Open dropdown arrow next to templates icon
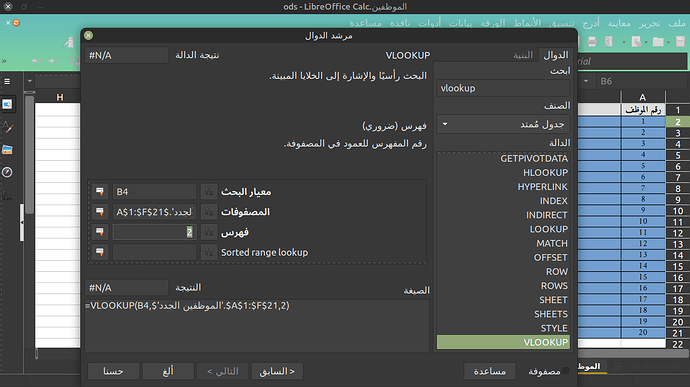The height and width of the screenshot is (387, 690). point(624,42)
